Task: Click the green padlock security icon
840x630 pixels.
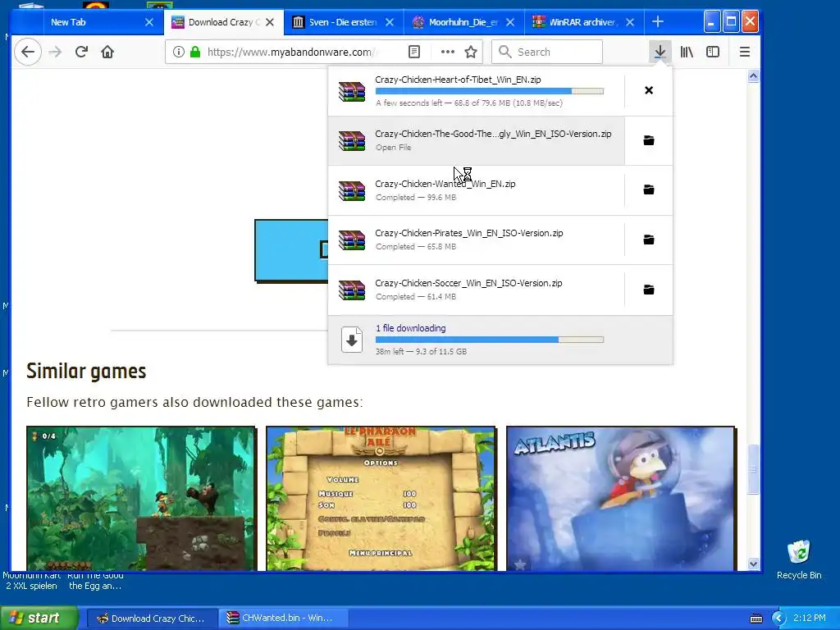Action: pos(195,52)
